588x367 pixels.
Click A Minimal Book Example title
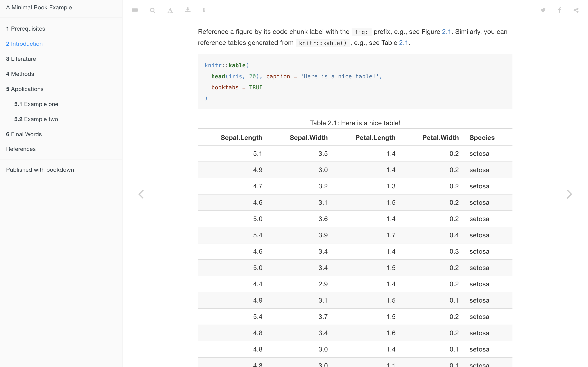coord(39,7)
